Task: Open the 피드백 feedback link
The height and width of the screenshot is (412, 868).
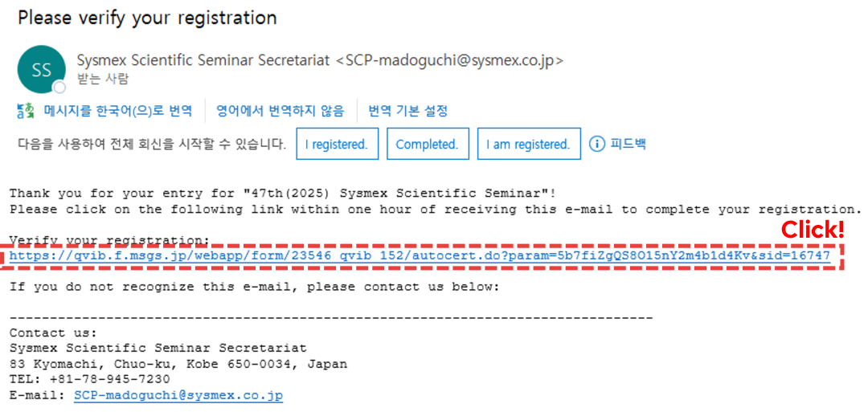Action: (628, 145)
